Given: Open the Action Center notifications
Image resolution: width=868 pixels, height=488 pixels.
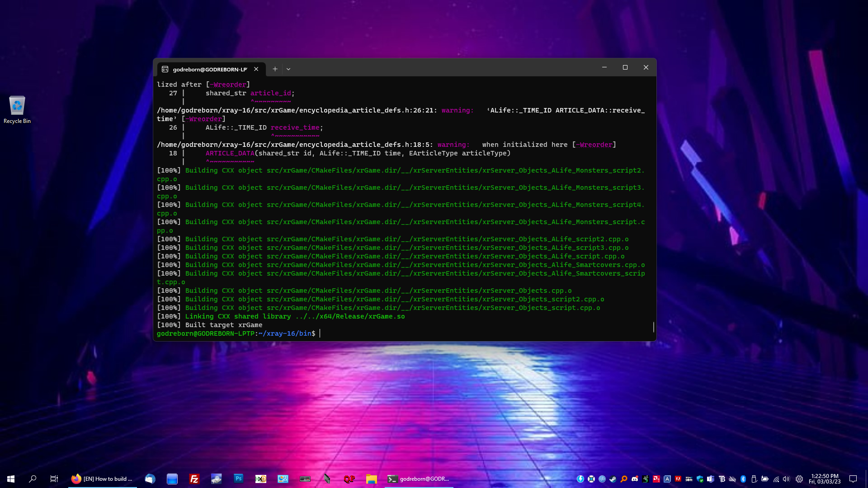Looking at the screenshot, I should (853, 479).
